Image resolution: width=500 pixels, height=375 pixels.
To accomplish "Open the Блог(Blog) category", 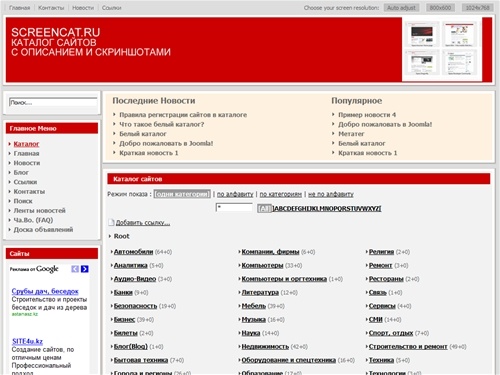I will pos(131,346).
